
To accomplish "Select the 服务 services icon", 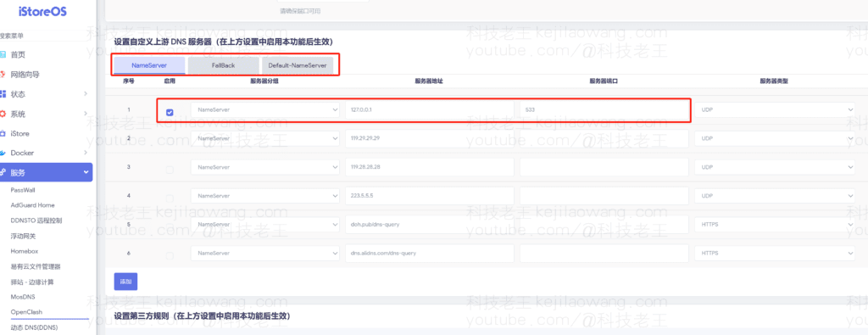I will [x=3, y=173].
